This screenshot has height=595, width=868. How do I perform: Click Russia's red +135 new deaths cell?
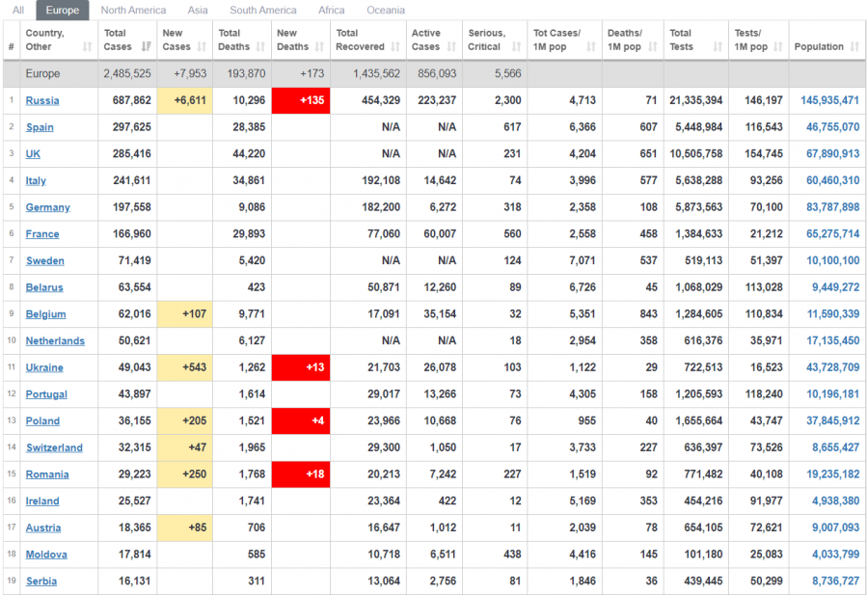(x=301, y=100)
